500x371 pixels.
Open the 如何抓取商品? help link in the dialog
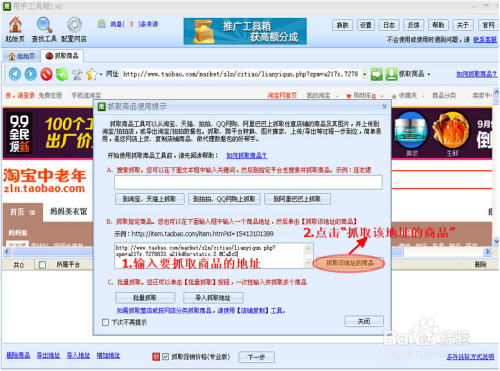point(247,156)
